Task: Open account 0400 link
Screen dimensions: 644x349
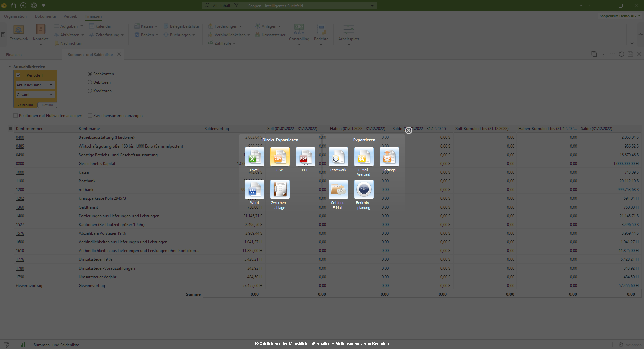Action: pos(20,137)
